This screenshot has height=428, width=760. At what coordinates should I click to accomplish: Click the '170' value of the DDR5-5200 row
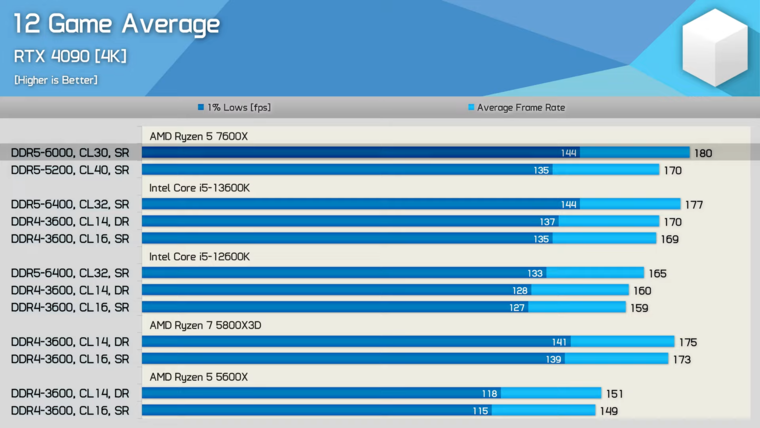[673, 171]
